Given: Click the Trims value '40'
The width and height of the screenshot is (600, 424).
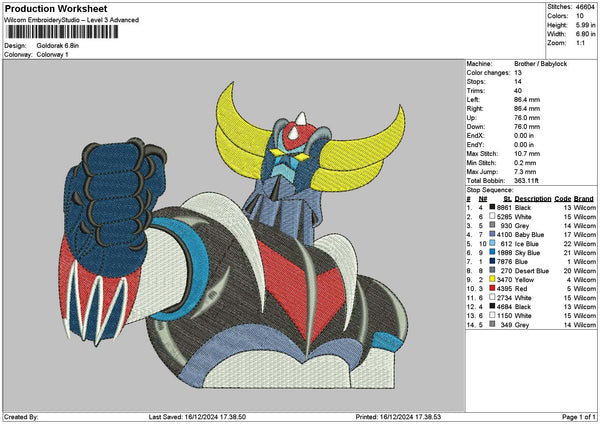Looking at the screenshot, I should (518, 91).
